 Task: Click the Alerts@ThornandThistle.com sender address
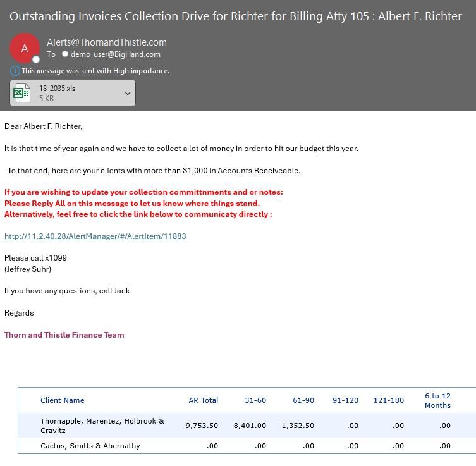(x=107, y=42)
